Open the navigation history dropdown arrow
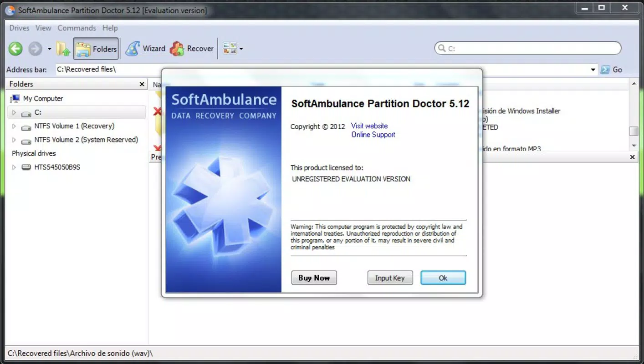This screenshot has height=364, width=644. [50, 49]
